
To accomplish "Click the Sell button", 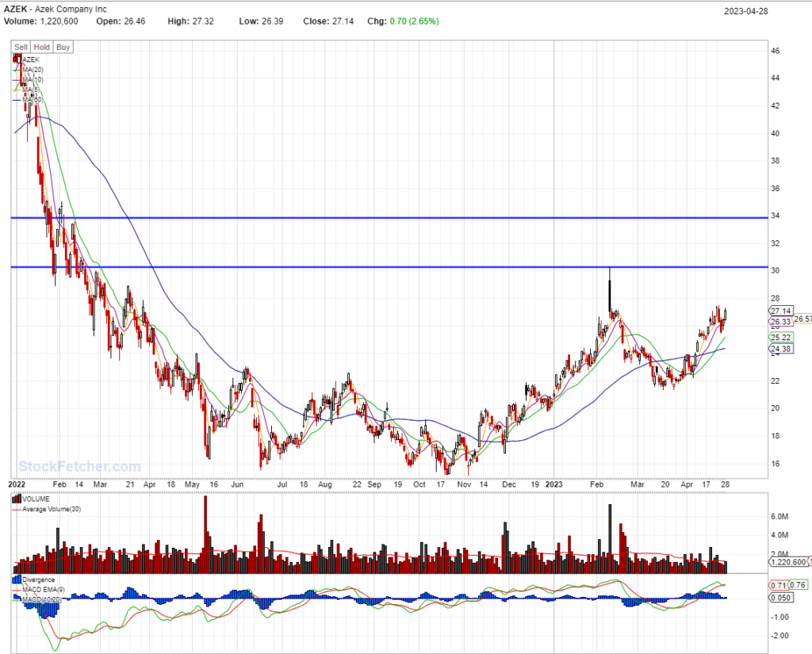I will [x=21, y=47].
